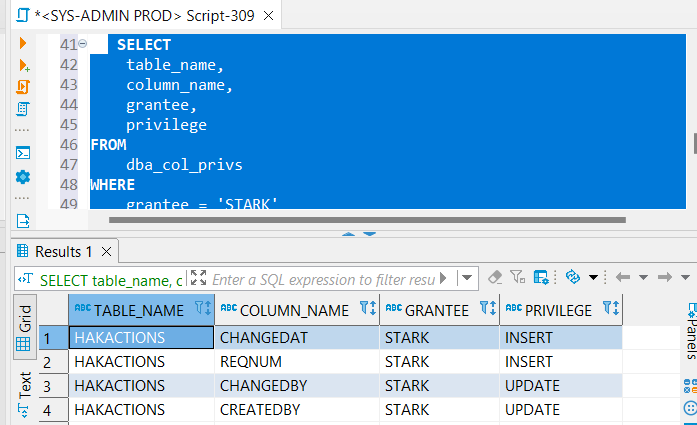Image resolution: width=697 pixels, height=425 pixels.
Task: Collapse the SELECT block at line 41
Action: (83, 45)
